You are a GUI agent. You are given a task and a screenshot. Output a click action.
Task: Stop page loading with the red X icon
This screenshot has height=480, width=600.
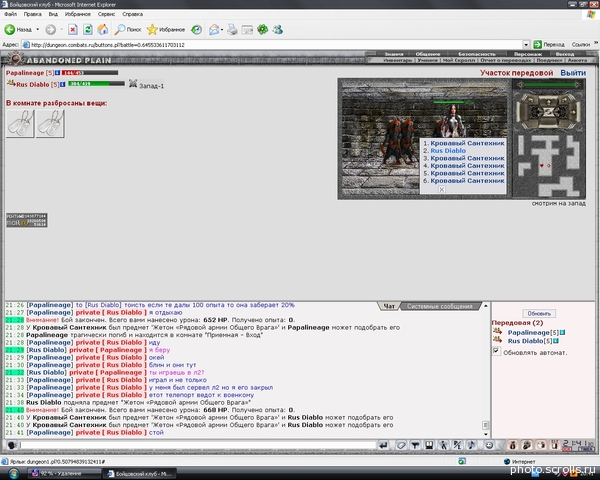pos(73,29)
